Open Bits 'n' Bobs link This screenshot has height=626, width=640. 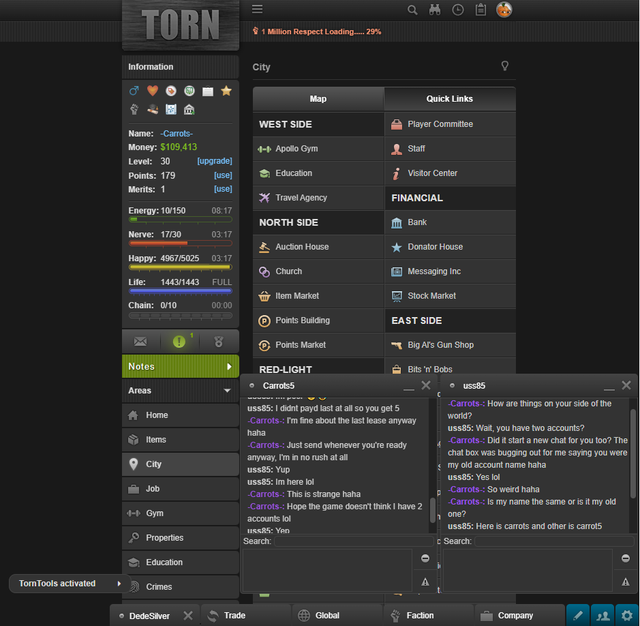(451, 368)
